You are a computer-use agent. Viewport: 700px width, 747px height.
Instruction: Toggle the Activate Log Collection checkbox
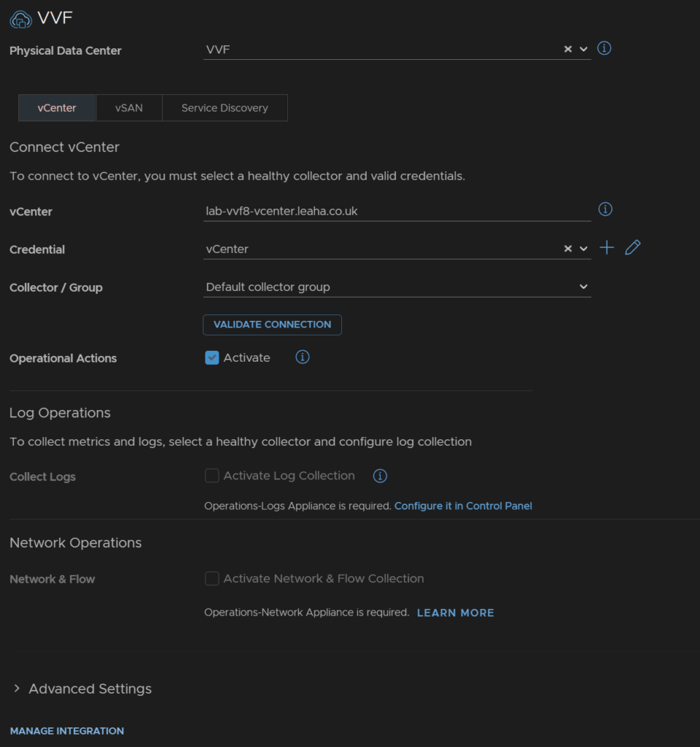click(212, 476)
